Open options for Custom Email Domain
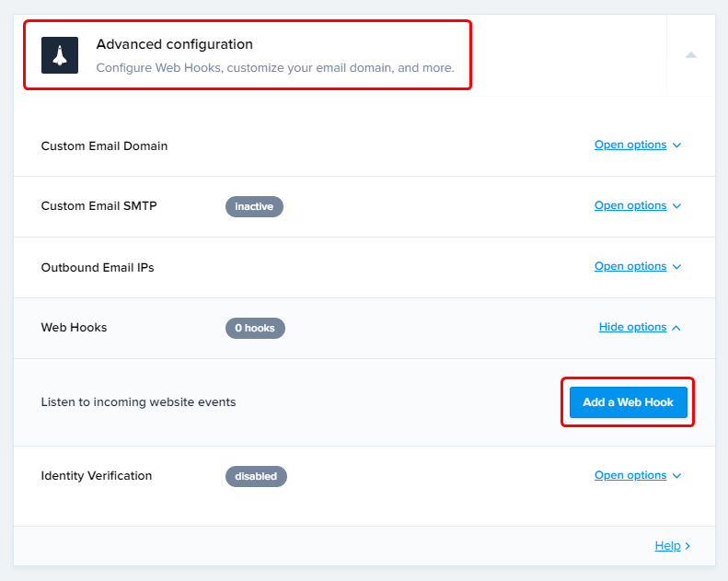 coord(630,145)
